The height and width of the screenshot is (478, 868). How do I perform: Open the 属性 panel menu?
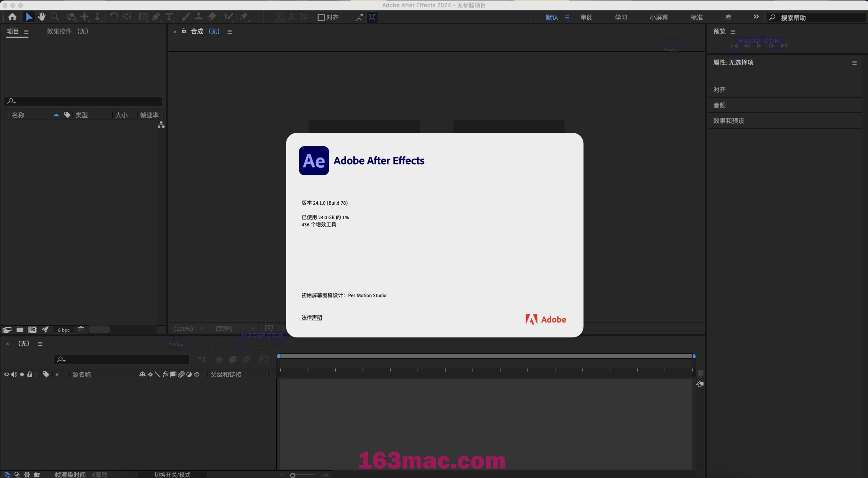point(854,63)
